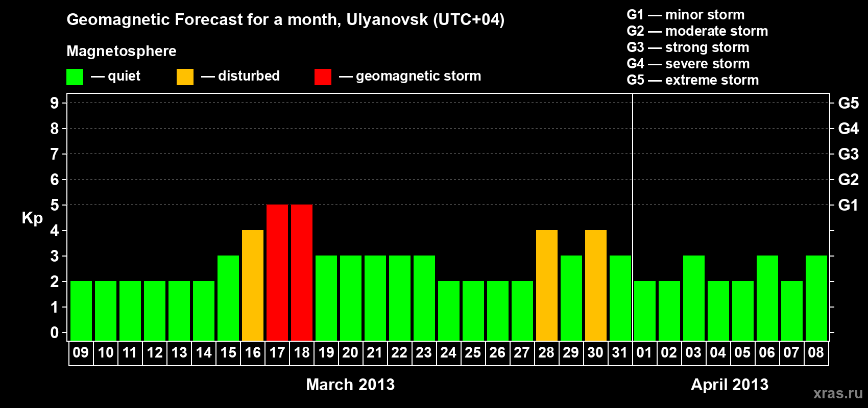
Task: Select the green bar for April 03
Action: point(694,298)
